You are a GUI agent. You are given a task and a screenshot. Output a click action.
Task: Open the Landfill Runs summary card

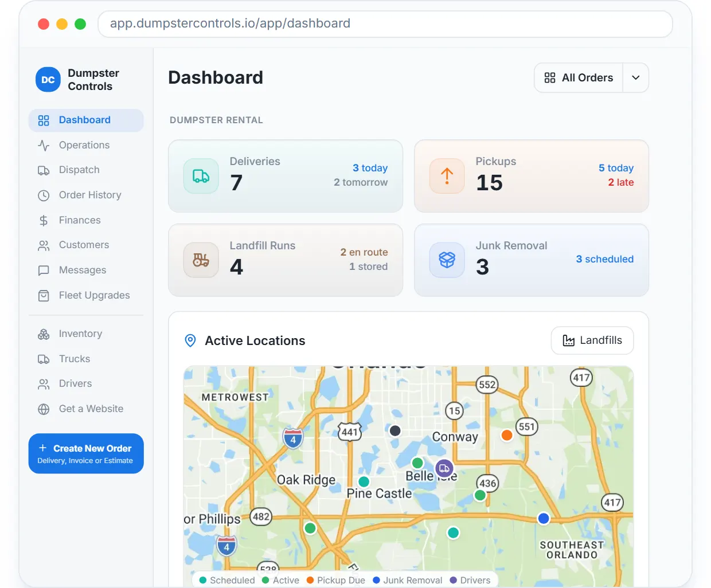[x=286, y=260]
